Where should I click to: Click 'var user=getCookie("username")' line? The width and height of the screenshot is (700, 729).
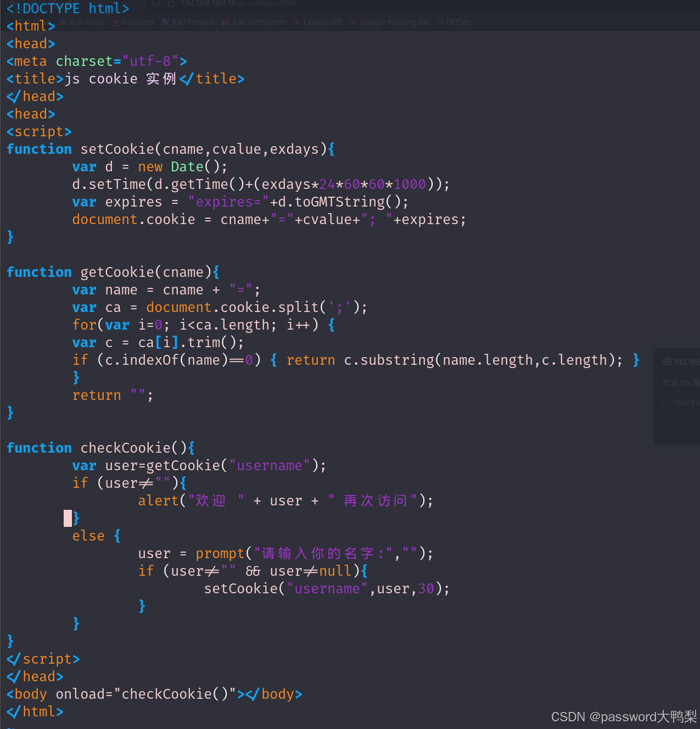(199, 465)
